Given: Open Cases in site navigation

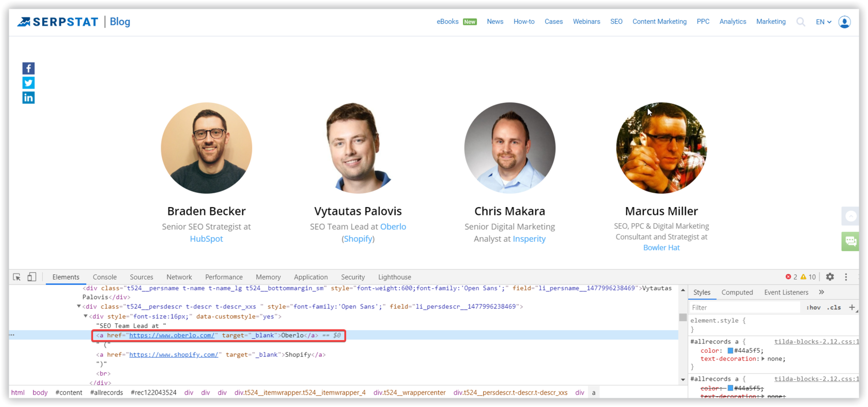Looking at the screenshot, I should point(553,22).
